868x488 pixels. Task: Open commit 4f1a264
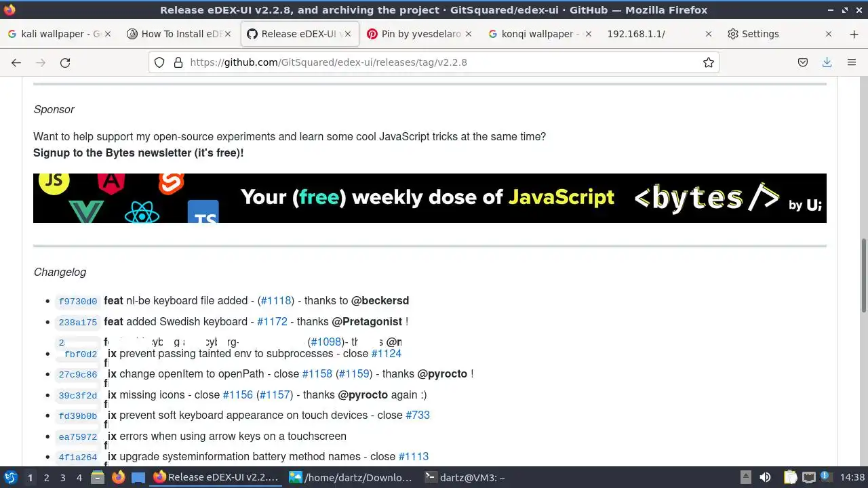[x=78, y=457]
